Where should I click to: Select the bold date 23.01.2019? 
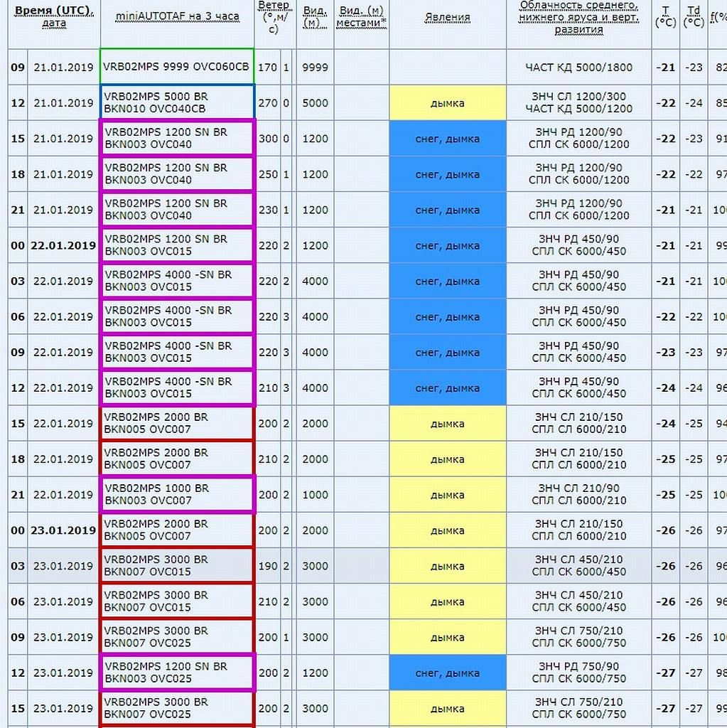click(x=63, y=530)
